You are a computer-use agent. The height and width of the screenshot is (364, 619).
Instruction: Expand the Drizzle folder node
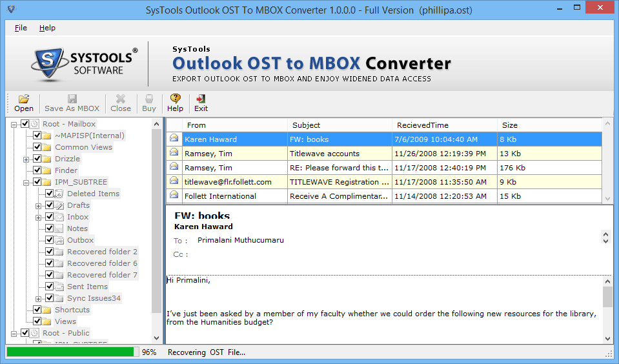coord(26,159)
